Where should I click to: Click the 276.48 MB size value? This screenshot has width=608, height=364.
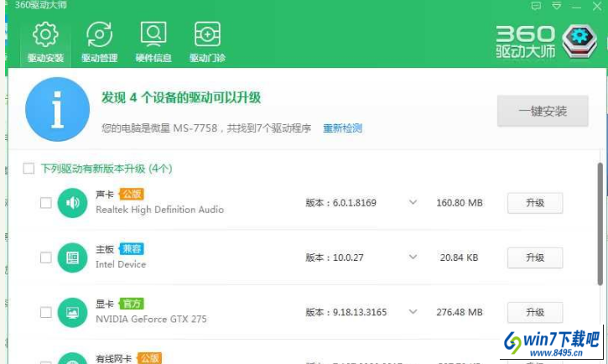tap(460, 312)
